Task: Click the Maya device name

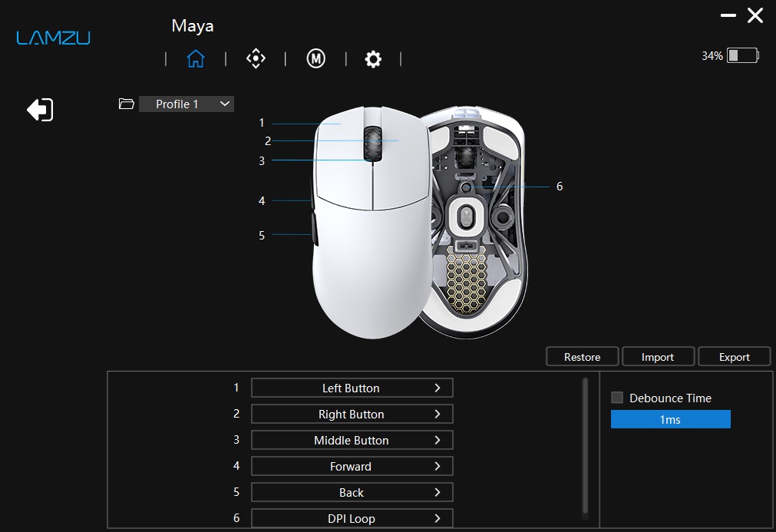Action: 193,26
